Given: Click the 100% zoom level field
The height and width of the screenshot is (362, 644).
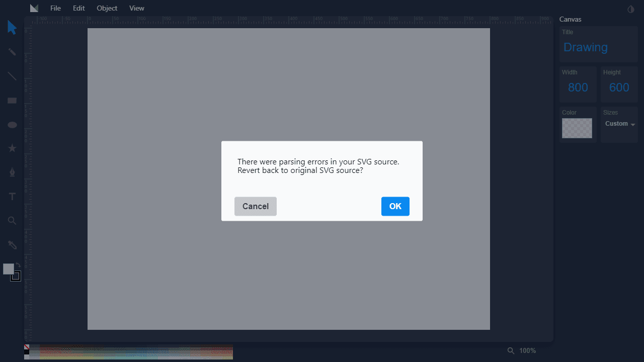Looking at the screenshot, I should pyautogui.click(x=528, y=350).
